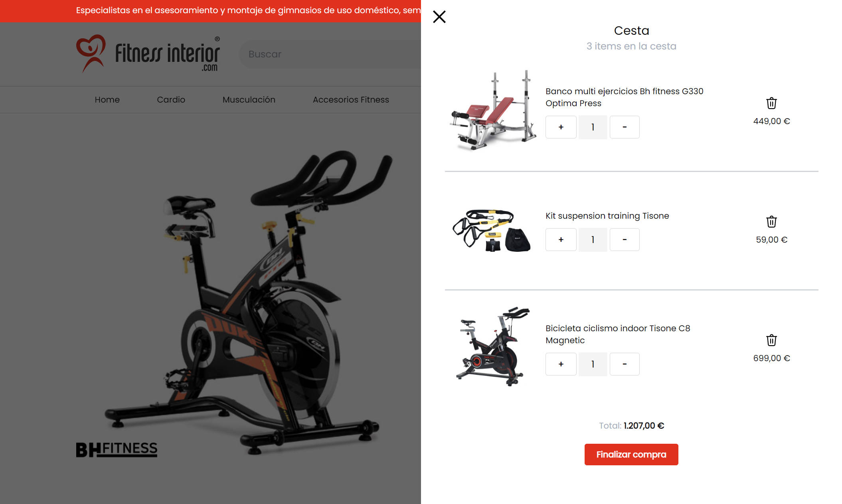Open the Tisone C8 bike thumbnail
This screenshot has width=842, height=504.
(x=492, y=346)
